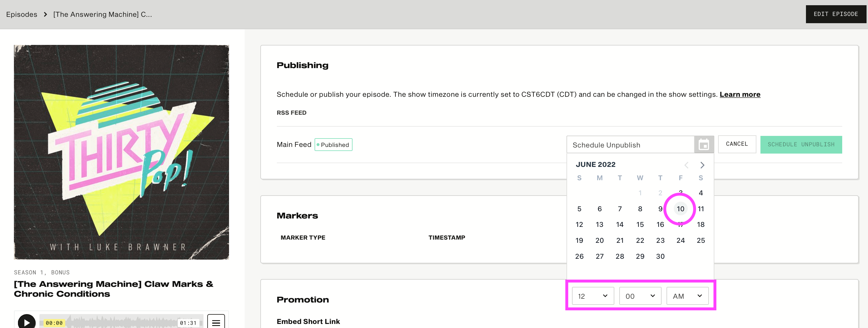Select June 16 in calendar
The image size is (868, 328).
coord(660,225)
